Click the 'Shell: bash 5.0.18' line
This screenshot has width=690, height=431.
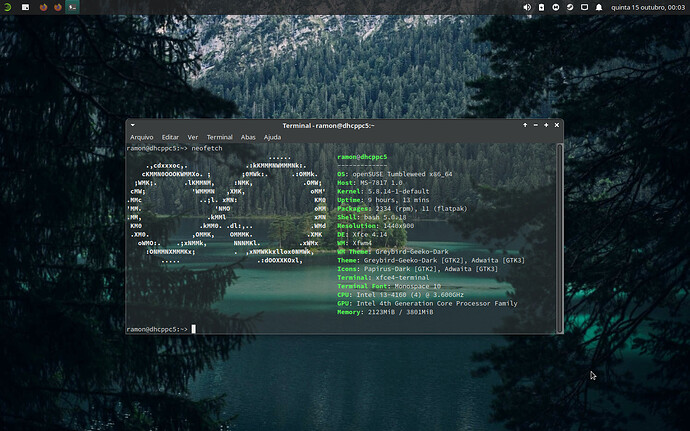(x=372, y=217)
